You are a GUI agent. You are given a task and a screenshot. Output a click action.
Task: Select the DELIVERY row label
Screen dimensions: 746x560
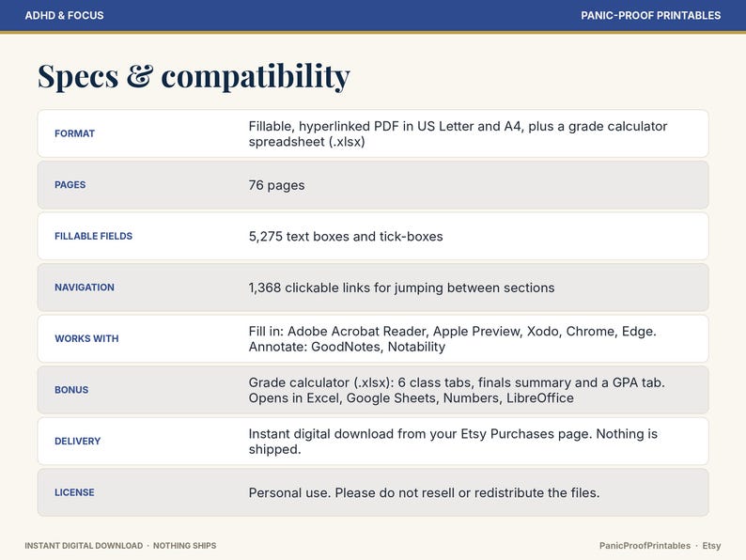point(78,441)
